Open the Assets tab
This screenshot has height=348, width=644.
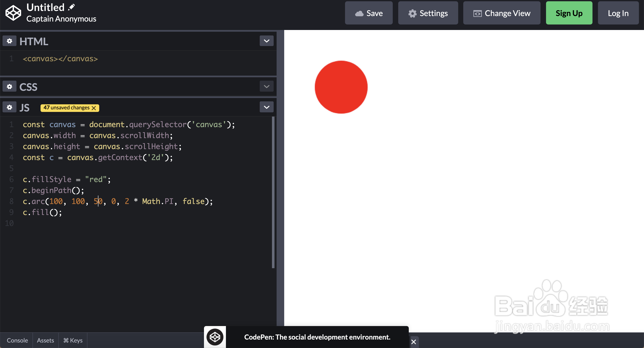45,340
